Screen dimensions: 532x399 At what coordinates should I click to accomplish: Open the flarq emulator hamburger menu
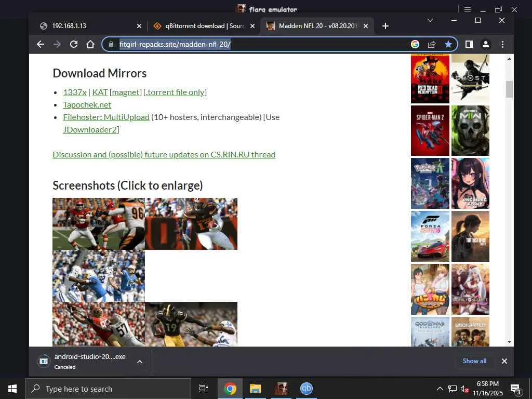(x=468, y=9)
